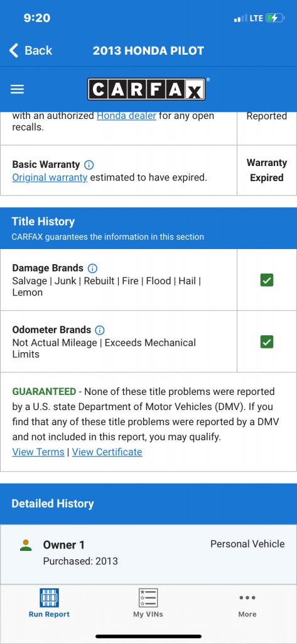
Task: Open the hamburger menu icon
Action: click(17, 89)
